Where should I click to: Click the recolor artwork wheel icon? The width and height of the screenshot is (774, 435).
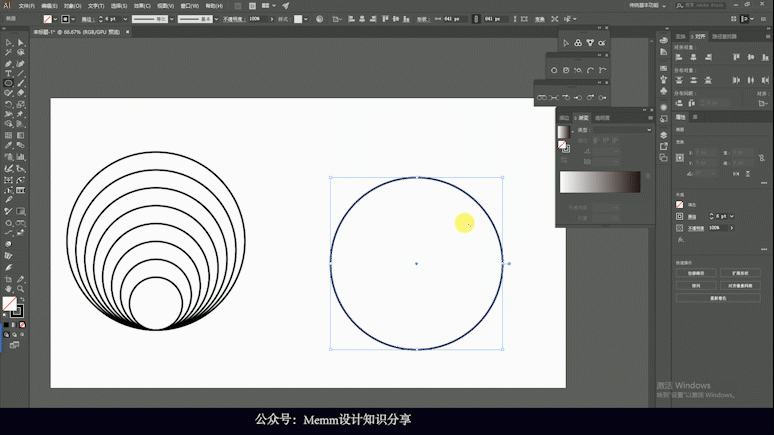tap(319, 19)
